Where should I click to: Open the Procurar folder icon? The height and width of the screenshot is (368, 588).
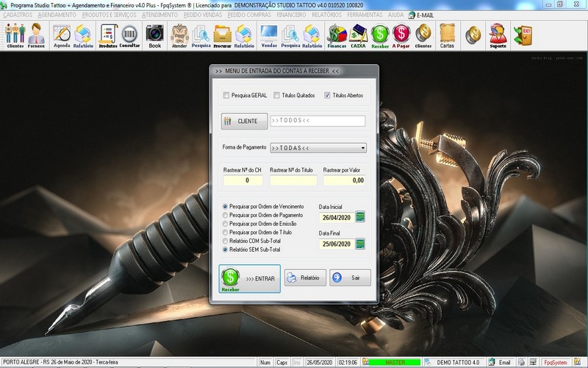(223, 35)
